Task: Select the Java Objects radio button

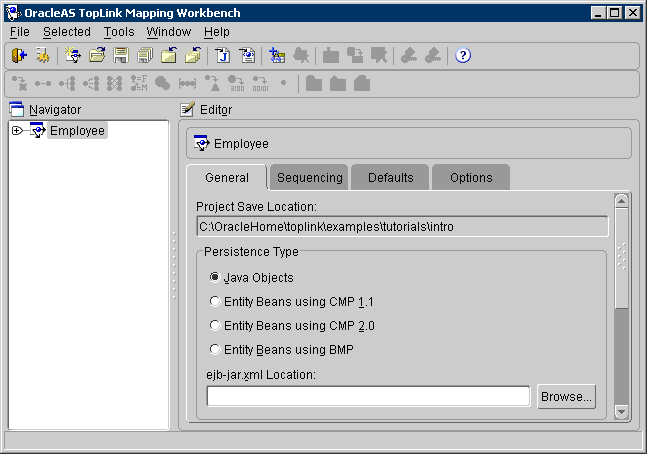Action: point(215,277)
